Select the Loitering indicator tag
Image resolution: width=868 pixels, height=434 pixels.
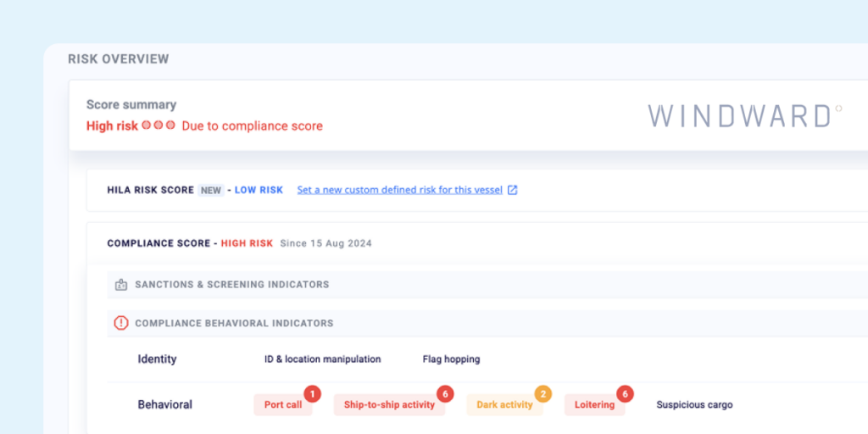point(594,404)
